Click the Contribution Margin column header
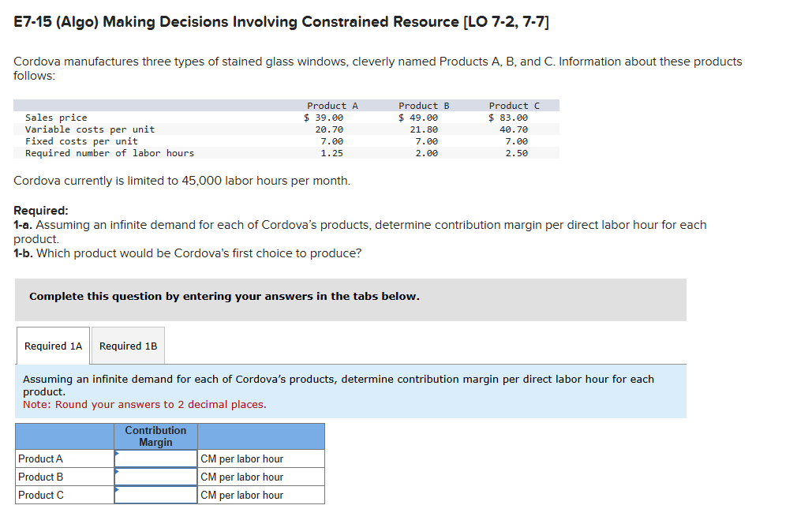Screen dimensions: 812x509 pyautogui.click(x=155, y=436)
